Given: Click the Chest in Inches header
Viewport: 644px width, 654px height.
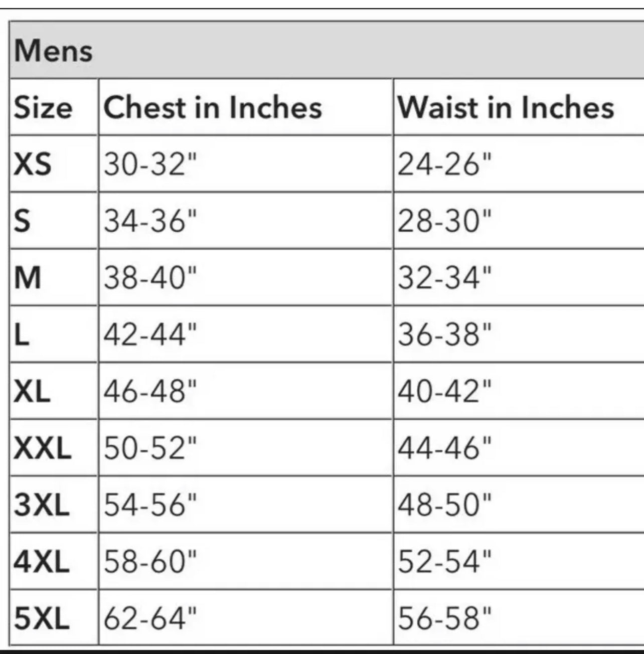Looking at the screenshot, I should (213, 107).
